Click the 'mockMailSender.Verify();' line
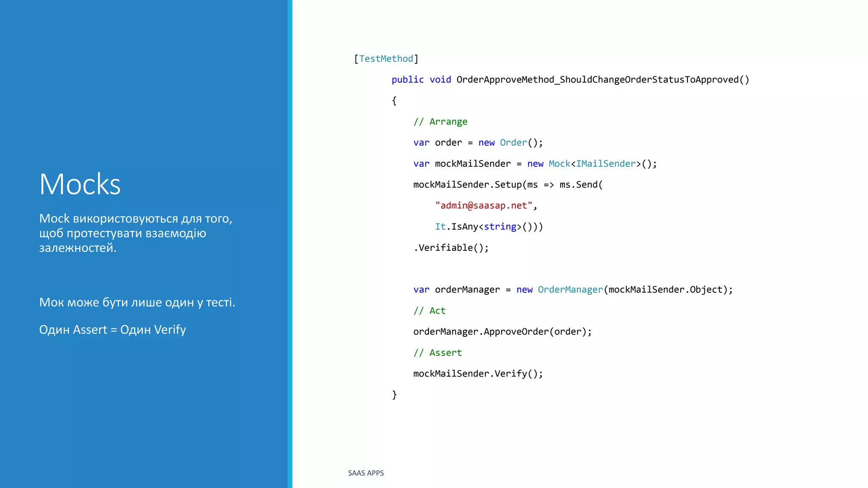 tap(478, 374)
